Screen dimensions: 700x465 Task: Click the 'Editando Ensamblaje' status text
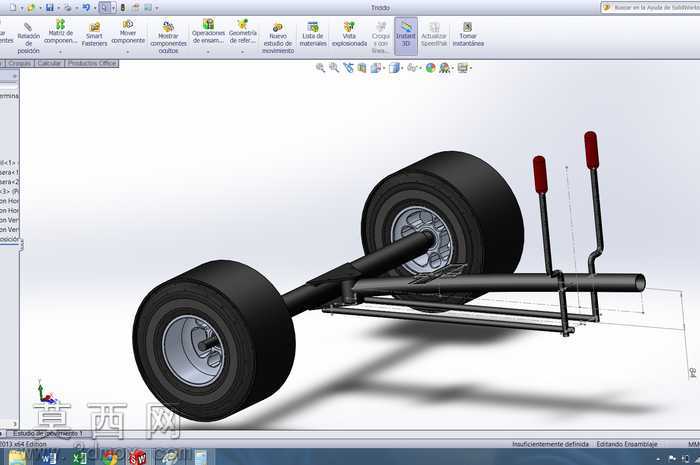[627, 444]
